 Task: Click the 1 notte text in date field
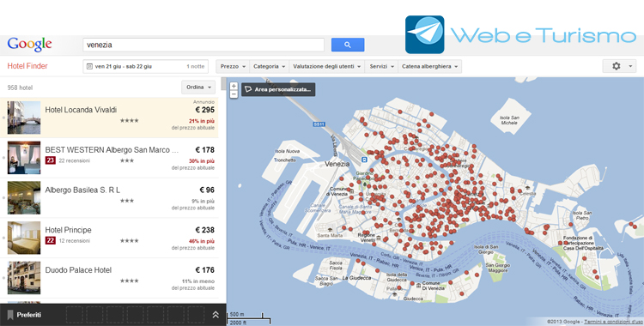[195, 67]
